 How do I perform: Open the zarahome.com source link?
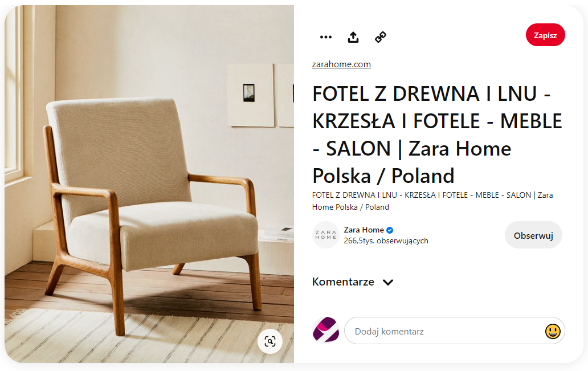341,64
